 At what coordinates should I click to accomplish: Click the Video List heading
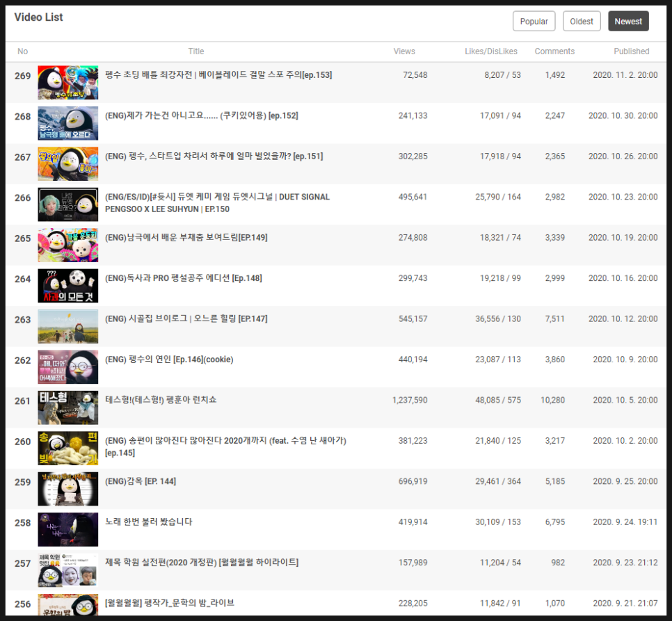click(x=38, y=17)
